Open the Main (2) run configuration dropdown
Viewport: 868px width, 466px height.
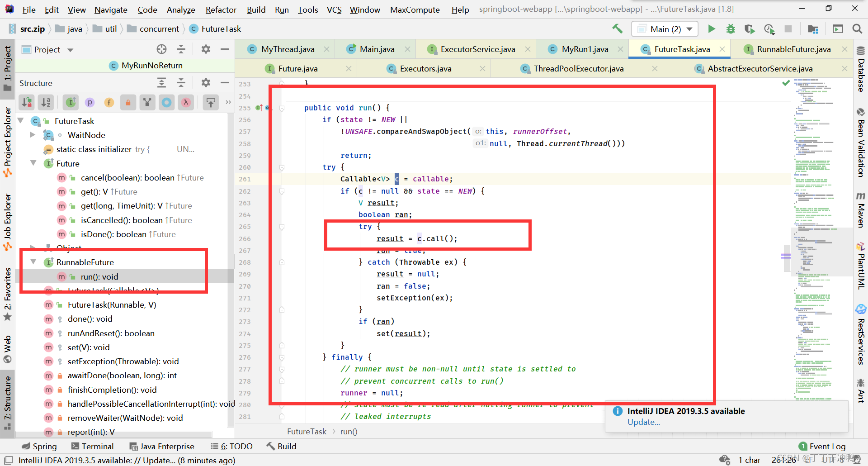pos(665,29)
